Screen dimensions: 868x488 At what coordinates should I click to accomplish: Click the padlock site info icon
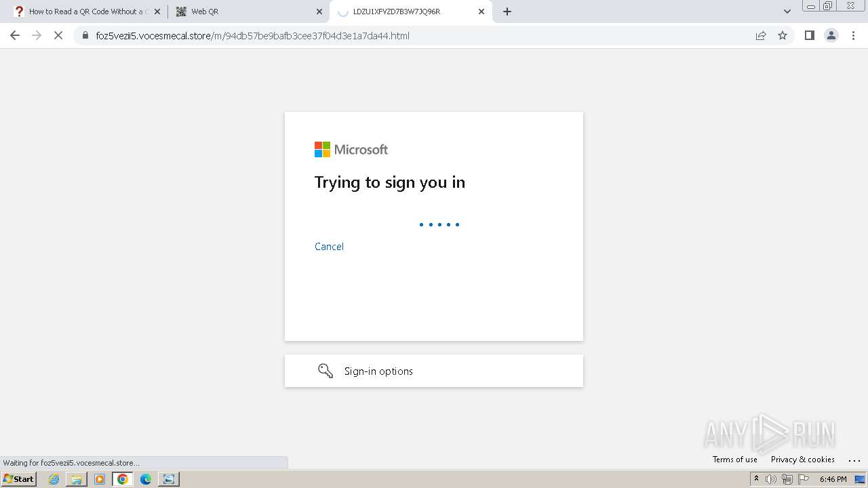point(85,35)
